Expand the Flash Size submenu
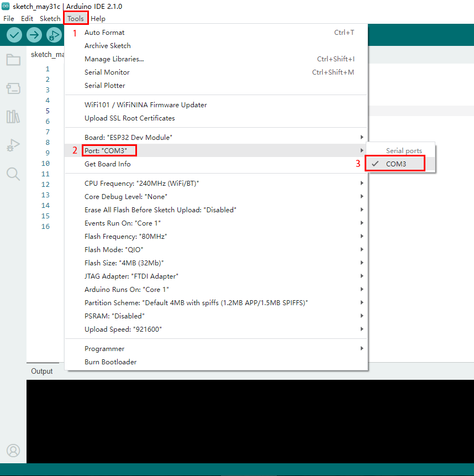The image size is (474, 476). coord(216,263)
